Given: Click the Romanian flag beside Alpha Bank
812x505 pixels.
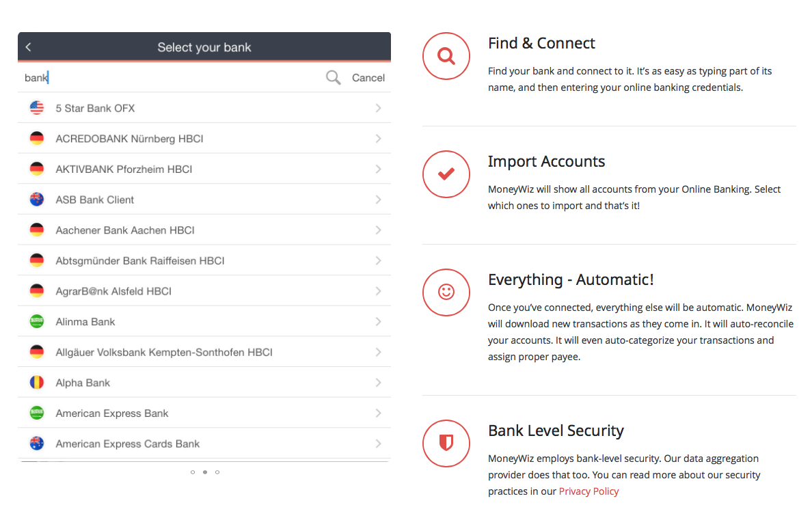Looking at the screenshot, I should 37,382.
